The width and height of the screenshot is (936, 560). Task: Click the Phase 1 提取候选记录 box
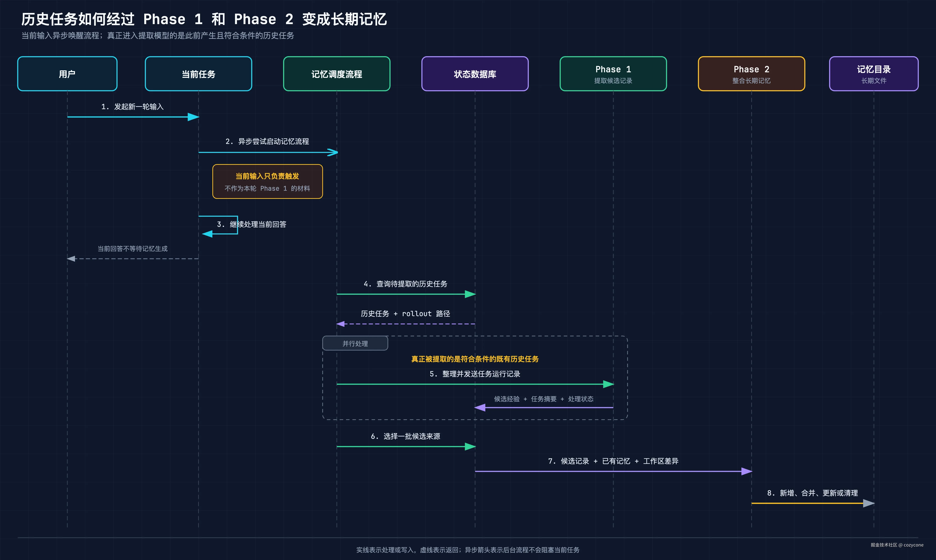tap(613, 74)
